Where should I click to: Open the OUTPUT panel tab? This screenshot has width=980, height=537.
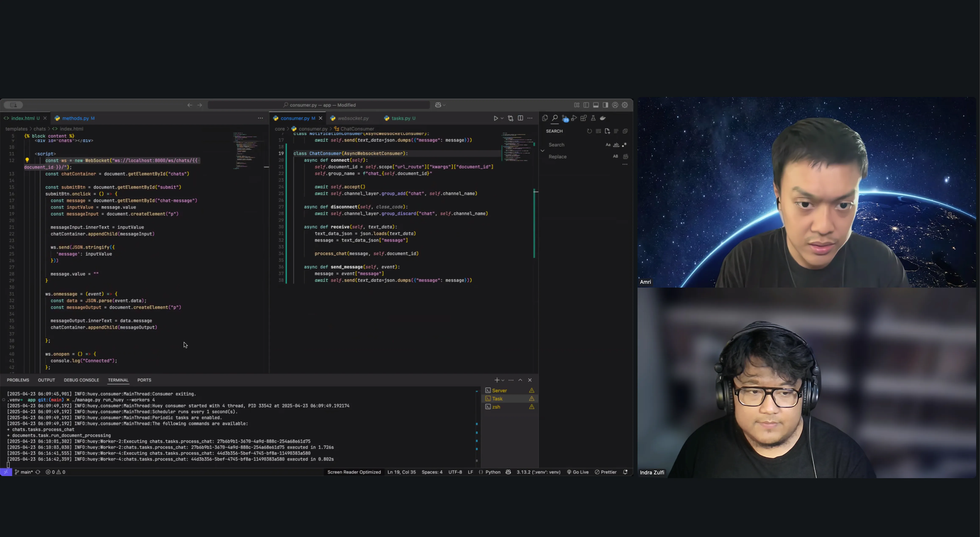click(x=46, y=380)
